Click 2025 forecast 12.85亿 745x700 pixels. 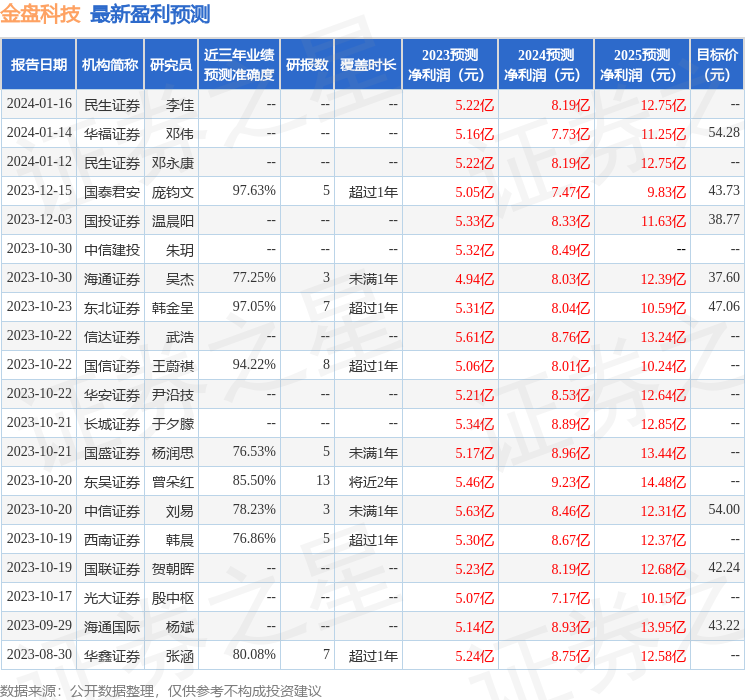click(663, 424)
